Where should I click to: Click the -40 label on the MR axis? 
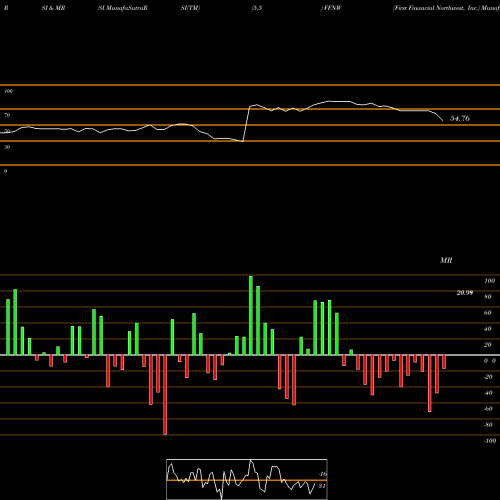pos(488,393)
